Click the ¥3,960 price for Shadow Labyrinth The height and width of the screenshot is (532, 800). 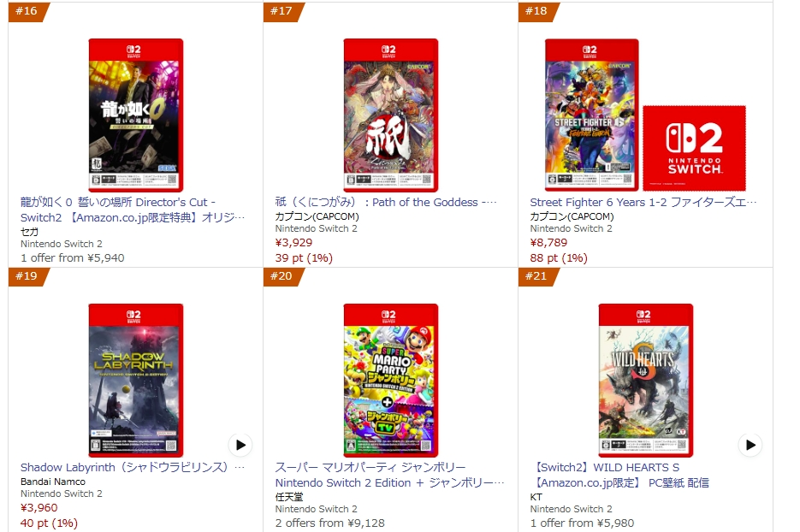tap(39, 508)
